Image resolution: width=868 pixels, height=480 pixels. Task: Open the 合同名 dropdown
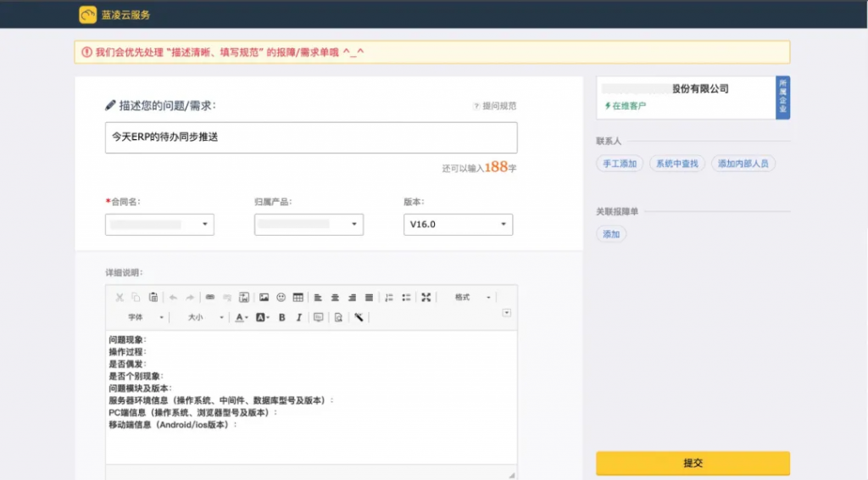(159, 225)
